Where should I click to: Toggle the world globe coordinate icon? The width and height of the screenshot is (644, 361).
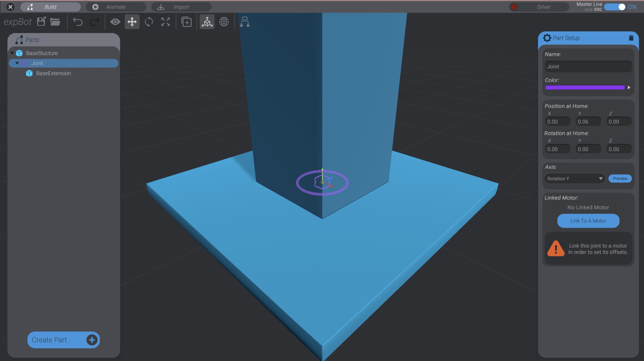(224, 22)
